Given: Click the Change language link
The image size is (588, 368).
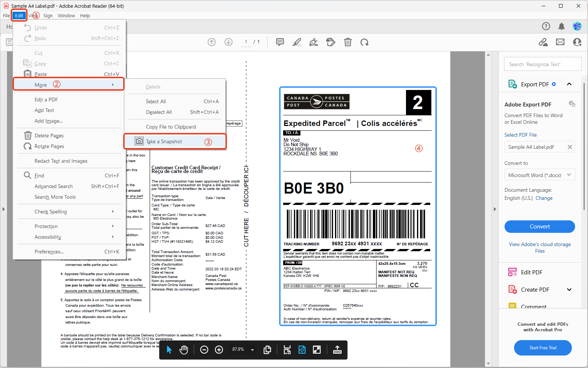Looking at the screenshot, I should pos(544,198).
